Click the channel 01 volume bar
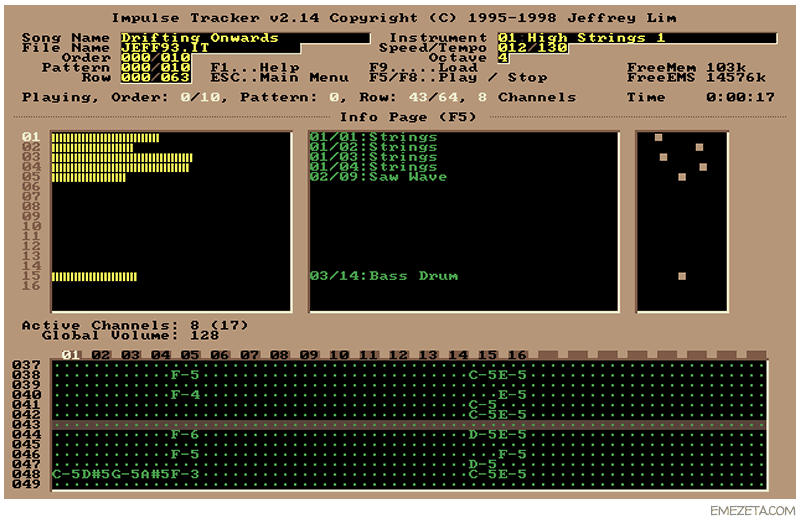 (x=106, y=138)
